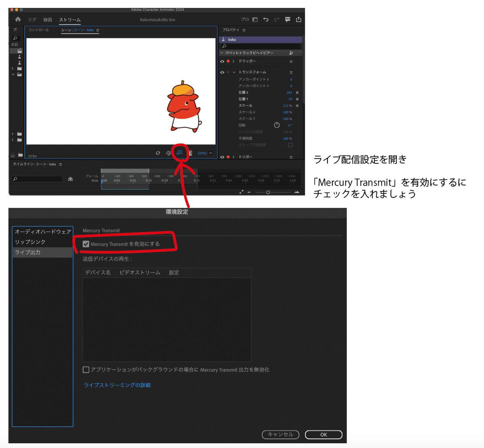Screen dimensions: 484x448
Task: Open the feedback speech-bubble icon
Action: 288,19
